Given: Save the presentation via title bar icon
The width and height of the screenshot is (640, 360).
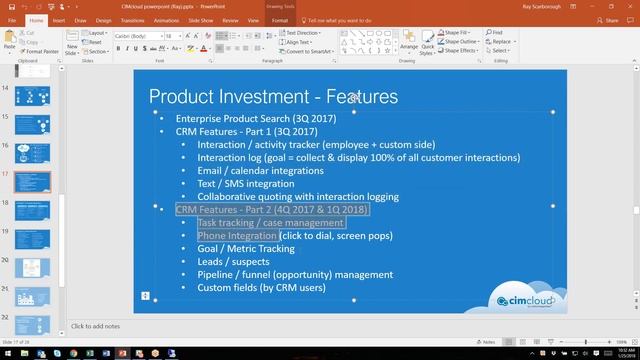Looking at the screenshot, I should pos(12,7).
